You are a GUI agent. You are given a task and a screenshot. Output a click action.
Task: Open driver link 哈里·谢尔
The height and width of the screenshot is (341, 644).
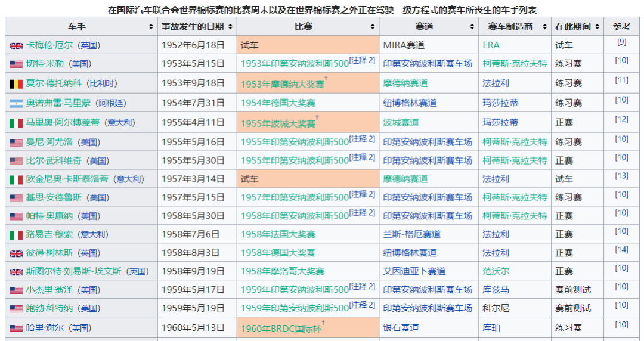click(45, 328)
